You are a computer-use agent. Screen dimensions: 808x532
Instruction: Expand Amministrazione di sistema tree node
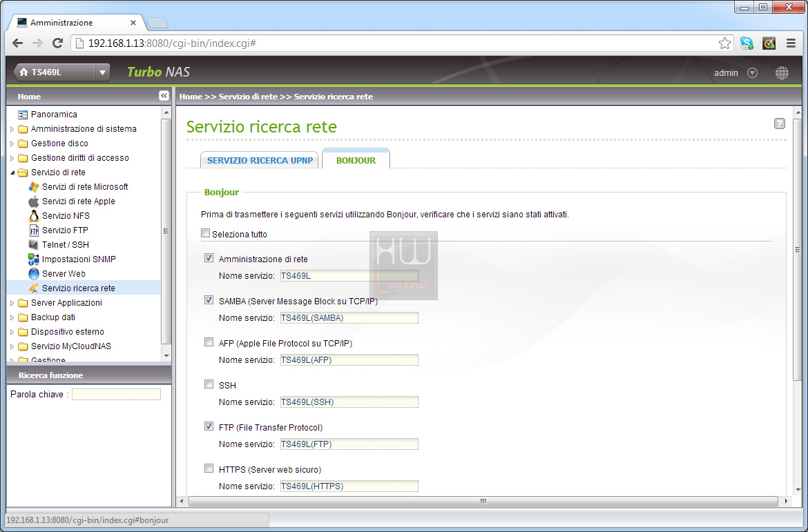(12, 129)
